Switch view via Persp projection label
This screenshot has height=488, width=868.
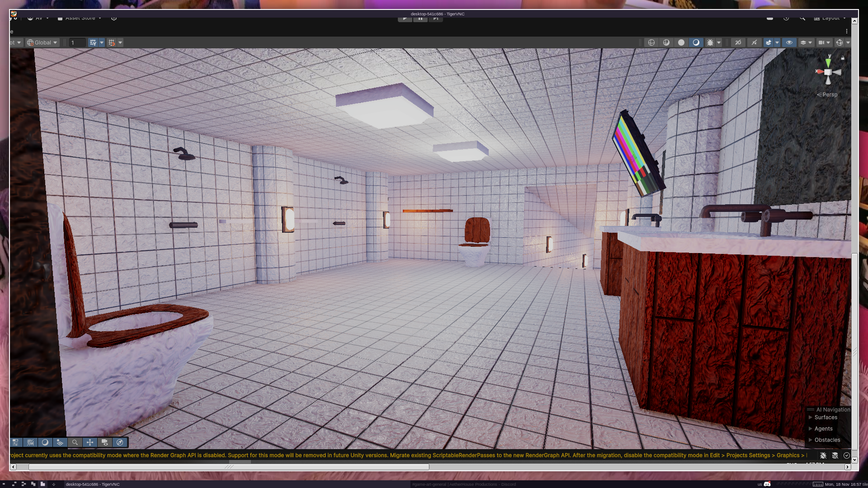point(827,94)
